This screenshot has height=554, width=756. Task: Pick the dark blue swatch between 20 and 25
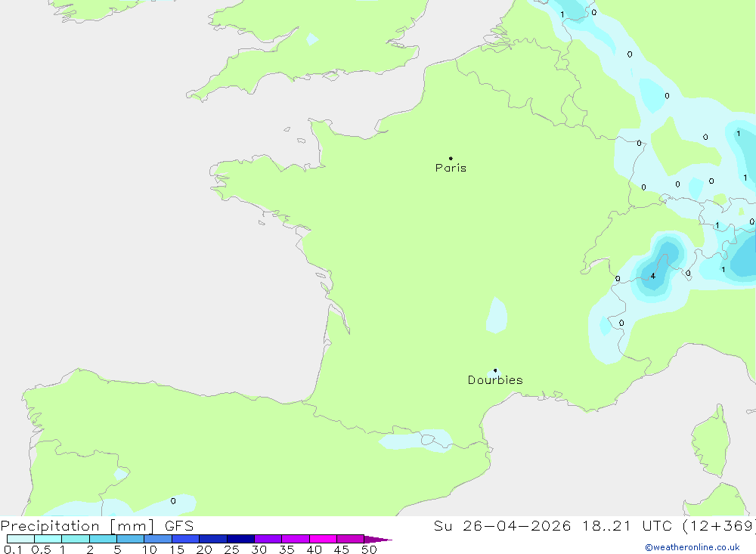[x=213, y=539]
